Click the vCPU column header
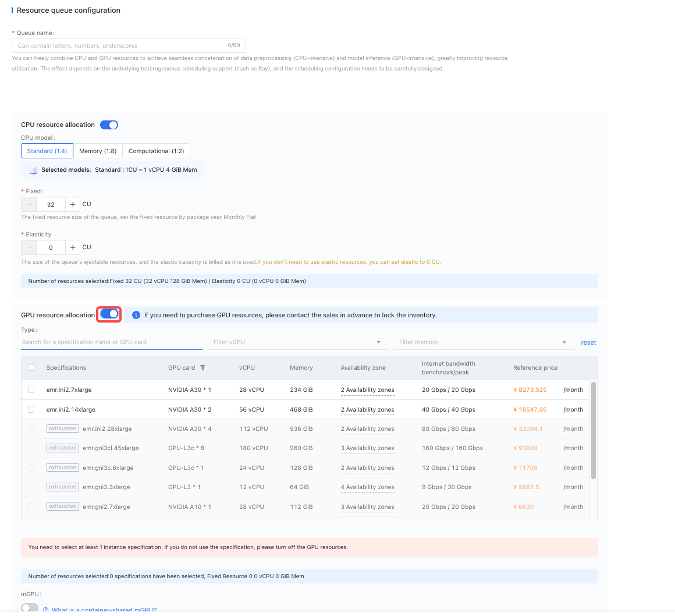Image resolution: width=675 pixels, height=616 pixels. point(247,367)
